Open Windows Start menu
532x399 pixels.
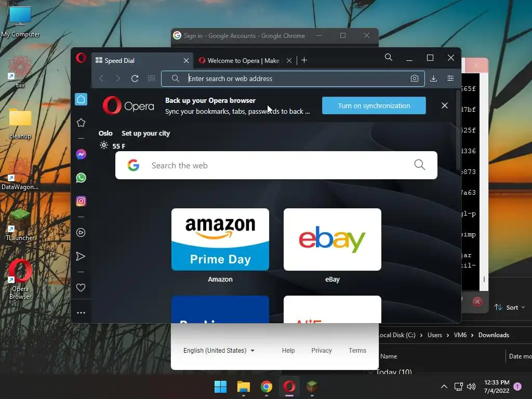point(220,387)
